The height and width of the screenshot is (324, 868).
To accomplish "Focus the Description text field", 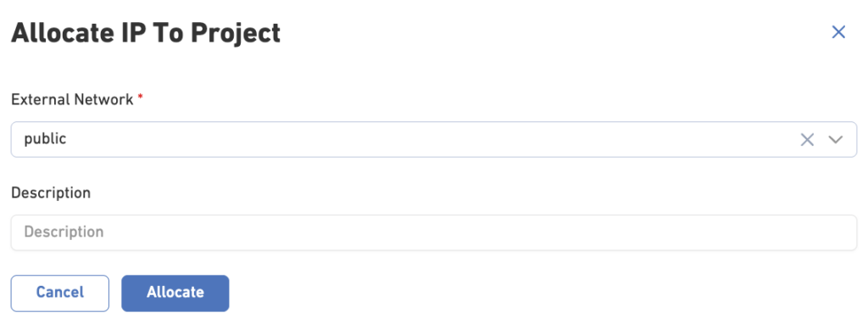I will click(433, 232).
